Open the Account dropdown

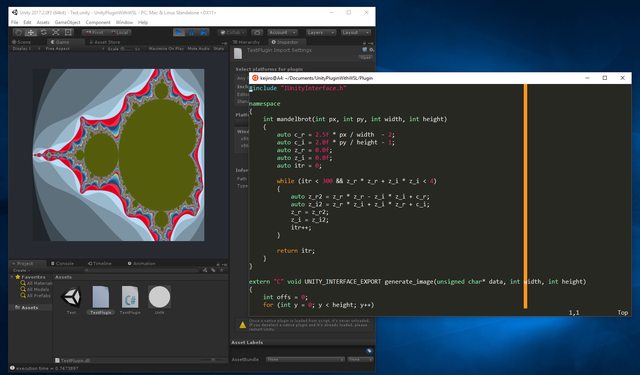[282, 32]
